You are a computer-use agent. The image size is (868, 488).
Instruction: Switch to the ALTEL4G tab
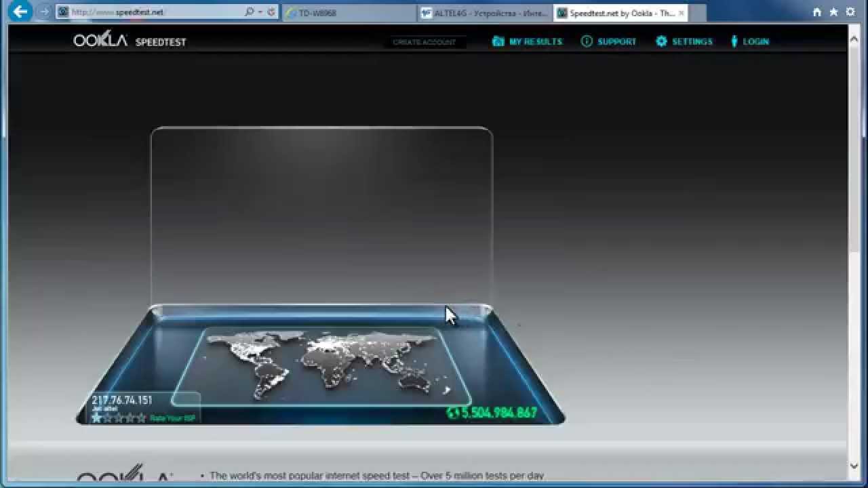tap(484, 13)
